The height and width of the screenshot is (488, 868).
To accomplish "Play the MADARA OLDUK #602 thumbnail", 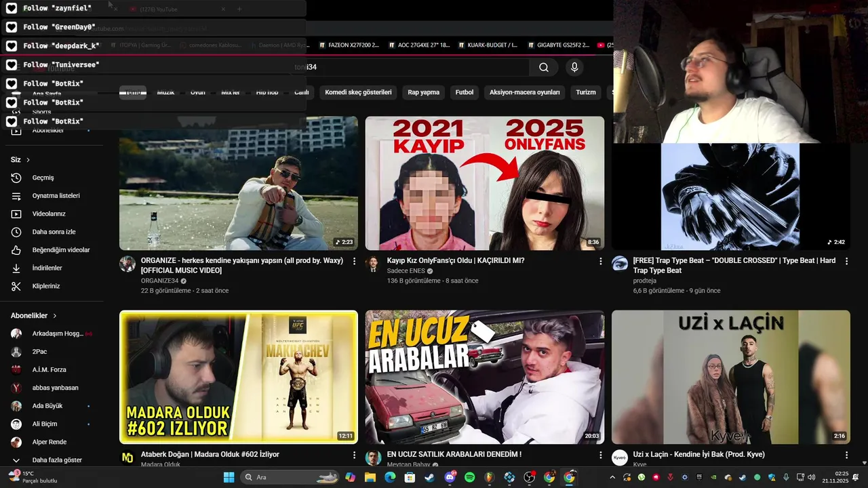I will 239,378.
